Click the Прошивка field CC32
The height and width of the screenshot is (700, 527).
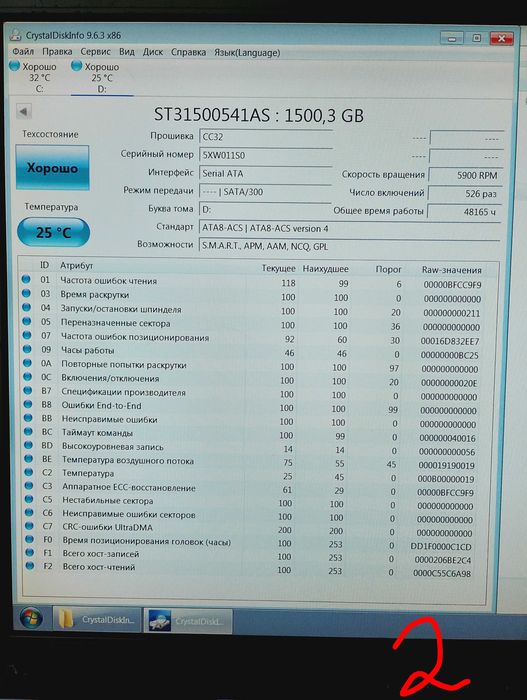(266, 137)
